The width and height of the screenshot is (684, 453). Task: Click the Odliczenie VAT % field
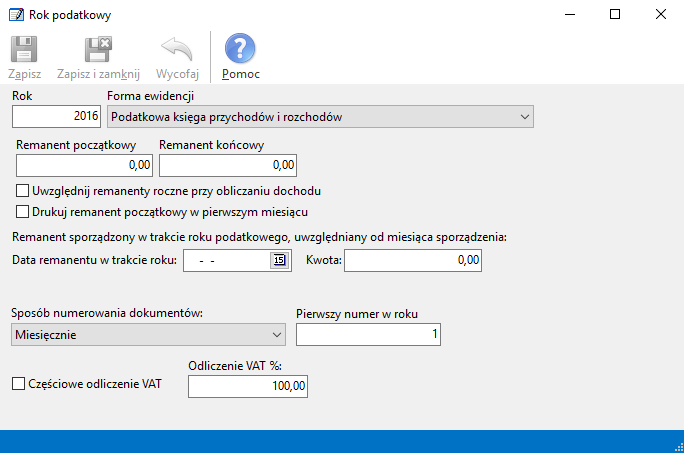248,385
